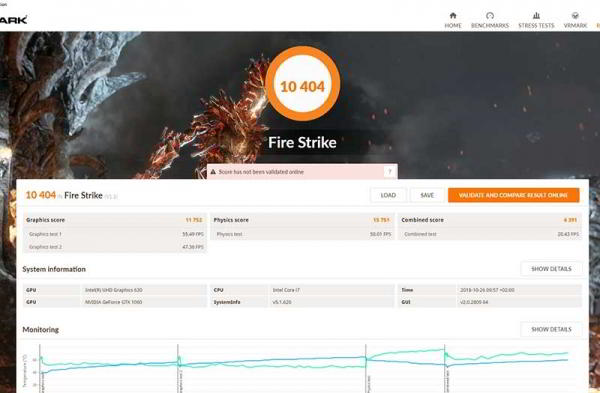The width and height of the screenshot is (600, 393).
Task: Click the 50.01 FPS value
Action: pos(380,234)
